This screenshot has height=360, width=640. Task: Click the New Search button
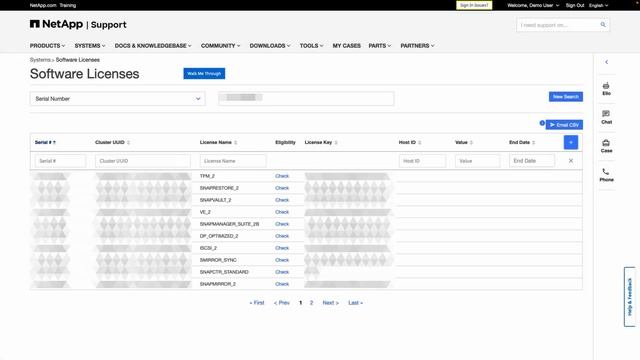coord(566,97)
